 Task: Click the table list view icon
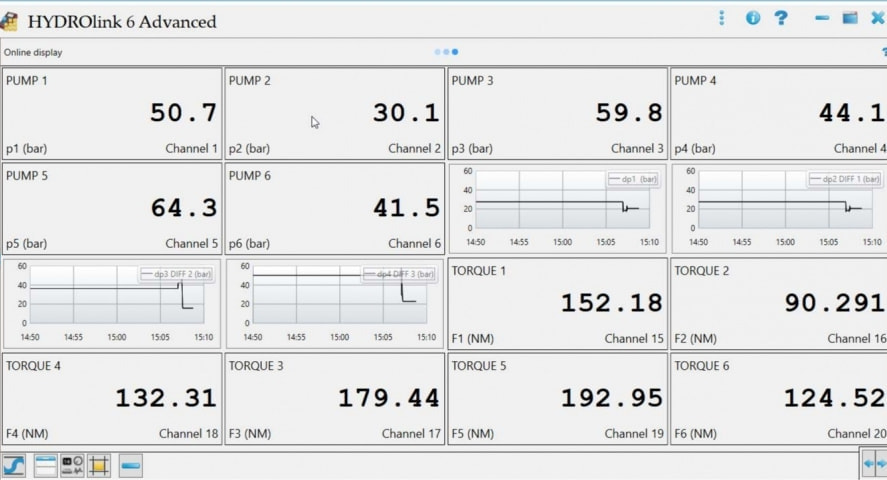pyautogui.click(x=44, y=465)
